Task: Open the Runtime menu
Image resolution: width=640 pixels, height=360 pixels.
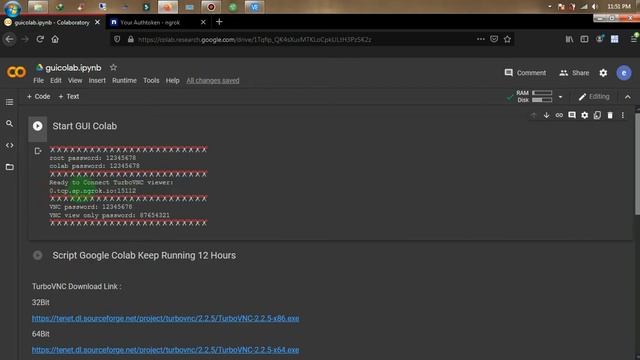Action: click(124, 80)
